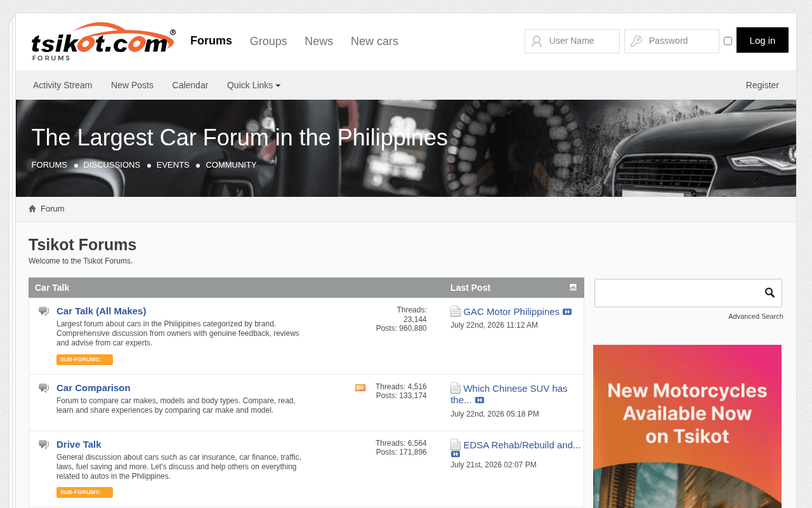The width and height of the screenshot is (812, 508).
Task: Focus the User Name field
Action: (x=572, y=41)
